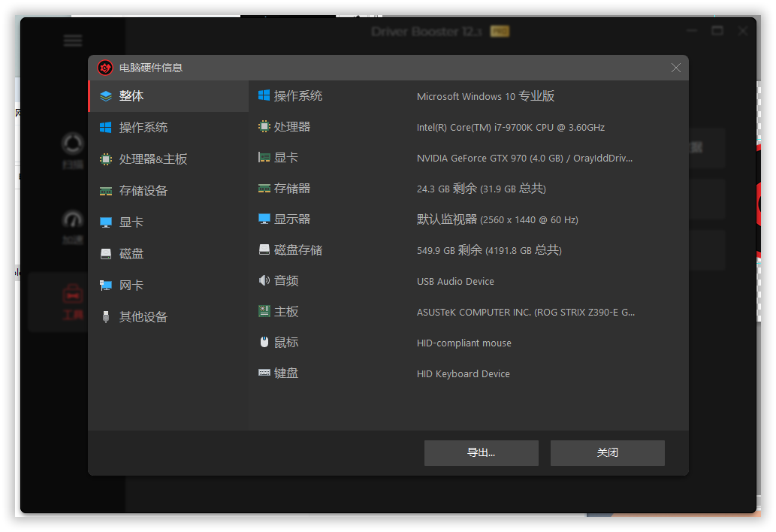Click the 鼠标 label in main list
776x532 pixels.
click(x=286, y=342)
